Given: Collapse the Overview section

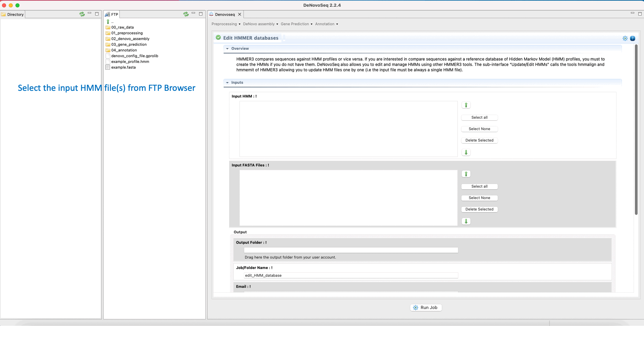Looking at the screenshot, I should [x=227, y=49].
